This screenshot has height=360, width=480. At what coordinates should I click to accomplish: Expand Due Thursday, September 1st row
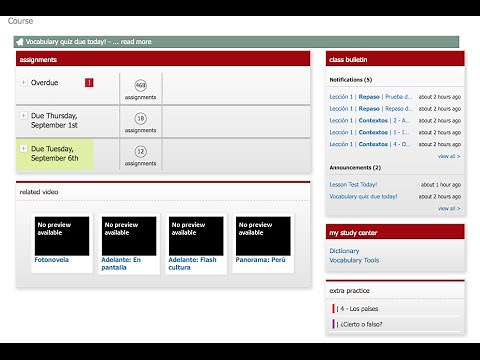click(23, 115)
